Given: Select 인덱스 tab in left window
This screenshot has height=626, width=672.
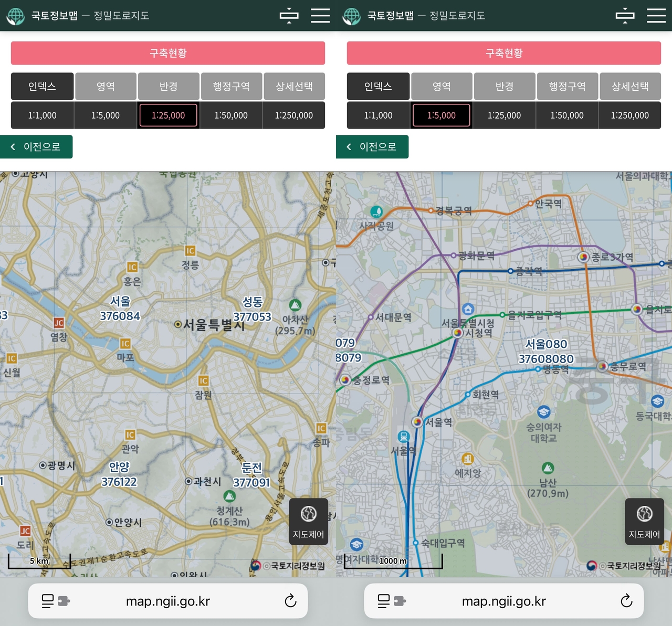Looking at the screenshot, I should 42,86.
